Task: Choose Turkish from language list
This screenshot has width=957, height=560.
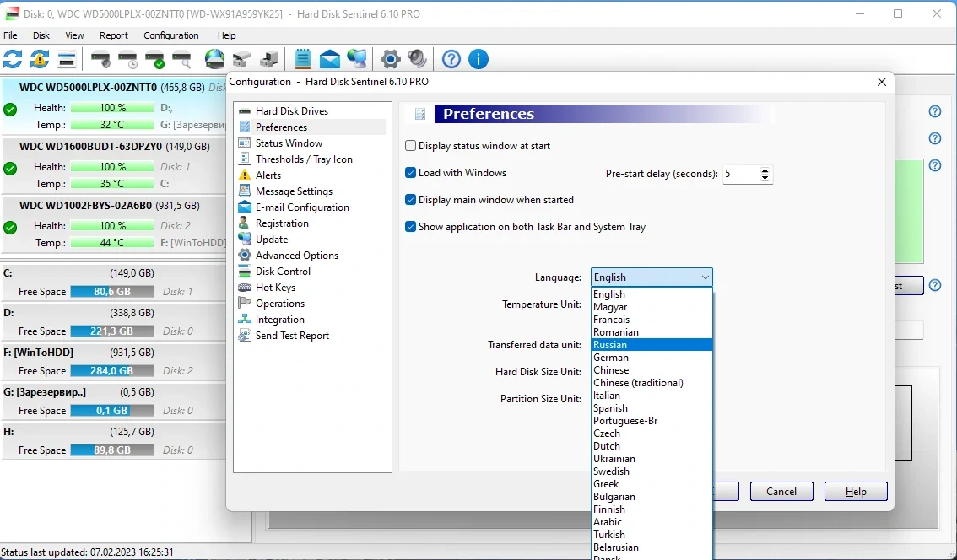Action: tap(652, 535)
